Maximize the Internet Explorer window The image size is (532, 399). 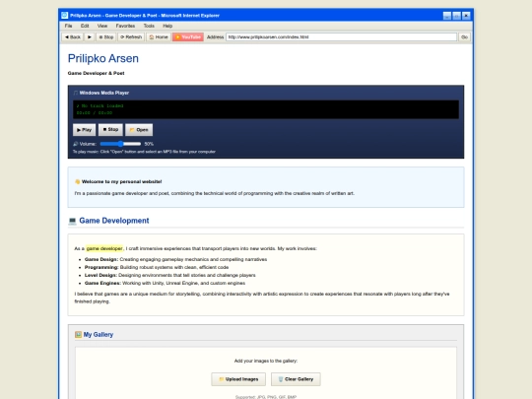click(457, 16)
